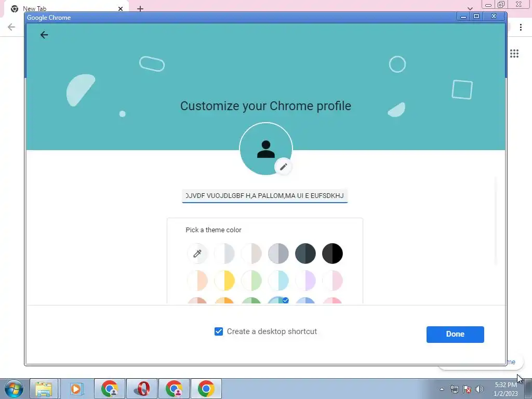The width and height of the screenshot is (532, 399).
Task: Select the peach theme color
Action: [x=197, y=281]
